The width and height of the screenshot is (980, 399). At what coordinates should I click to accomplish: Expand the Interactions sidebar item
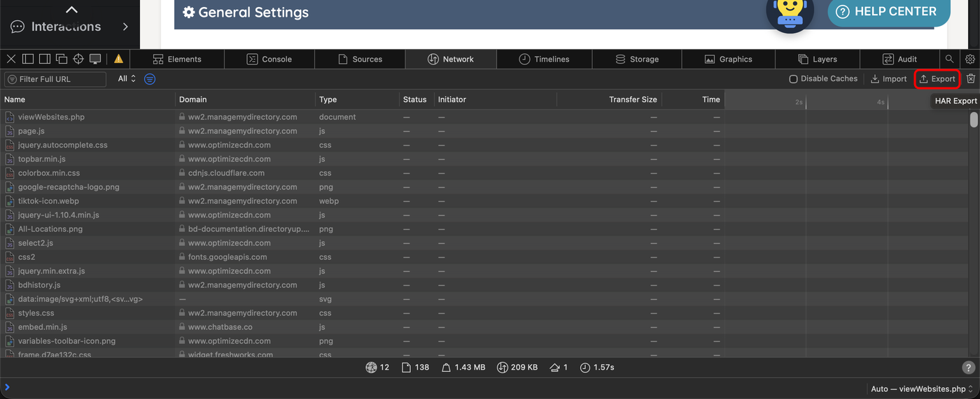tap(69, 27)
